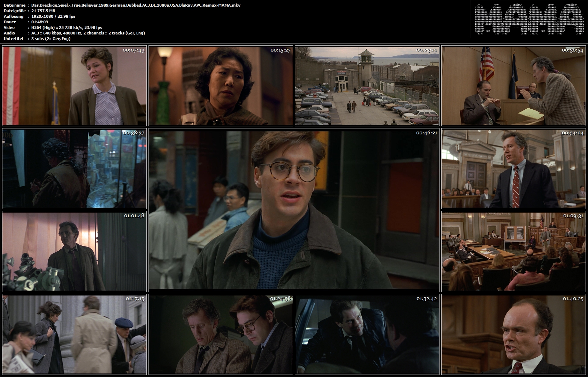
Task: Select the dark street frame at 00:38:37
Action: pyautogui.click(x=74, y=169)
